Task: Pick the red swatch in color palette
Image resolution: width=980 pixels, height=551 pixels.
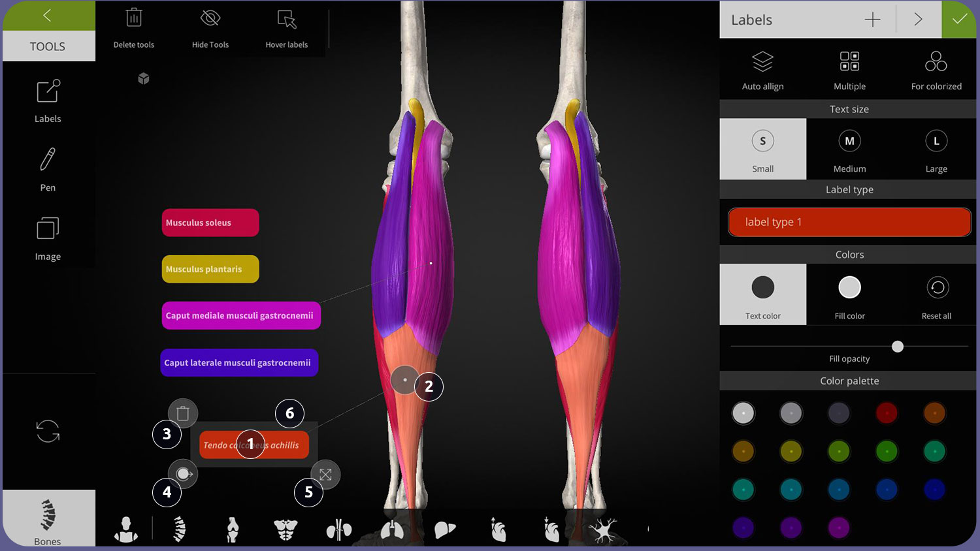Action: (x=887, y=413)
